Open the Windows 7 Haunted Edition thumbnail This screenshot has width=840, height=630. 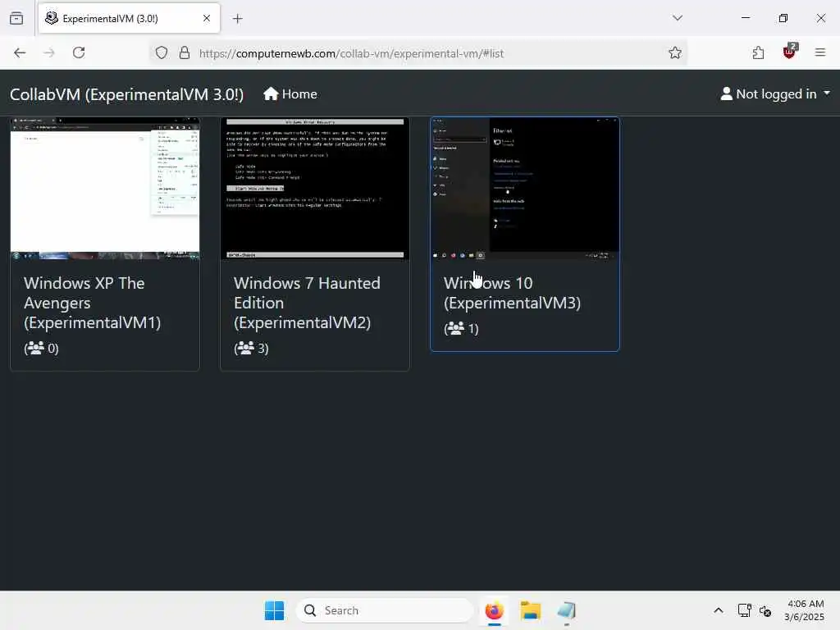(315, 189)
